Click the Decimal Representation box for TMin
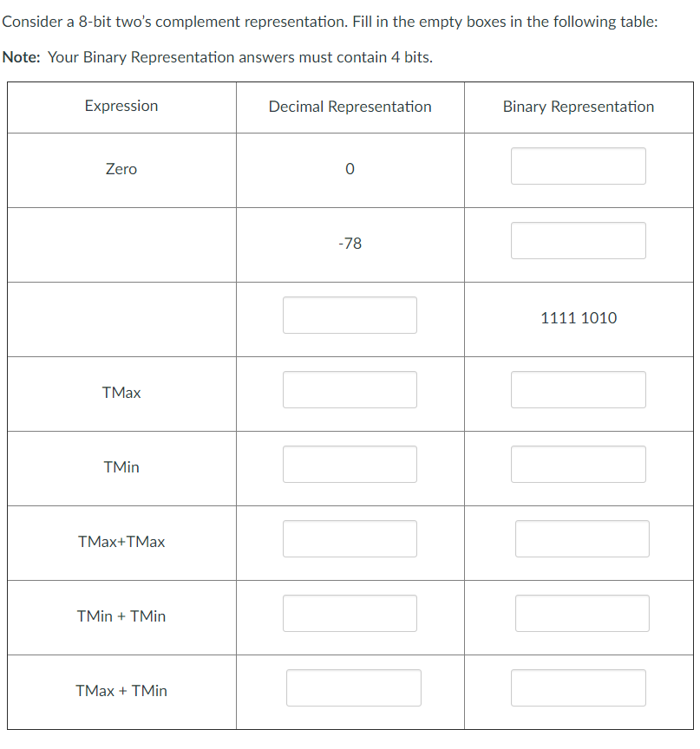The width and height of the screenshot is (700, 749). (350, 464)
